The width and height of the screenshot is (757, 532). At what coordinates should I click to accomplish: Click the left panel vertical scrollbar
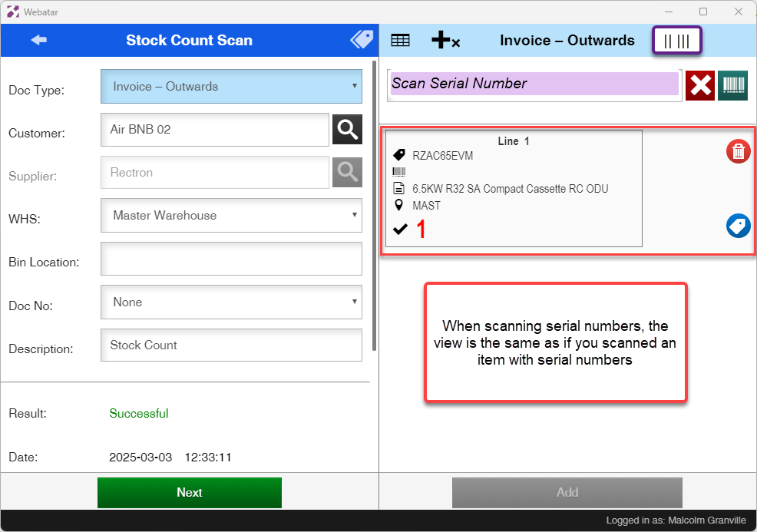click(x=374, y=206)
